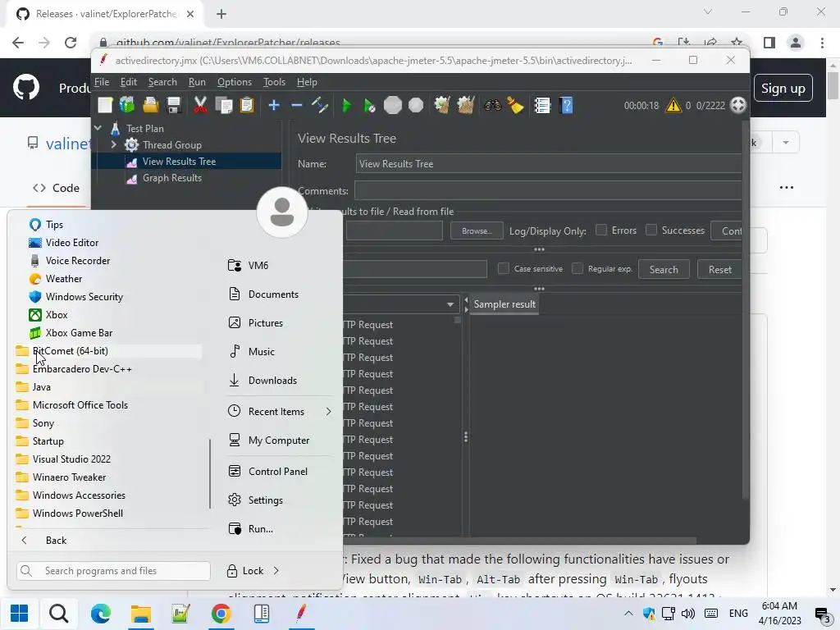Open the Search menu in JMeter

coord(162,82)
